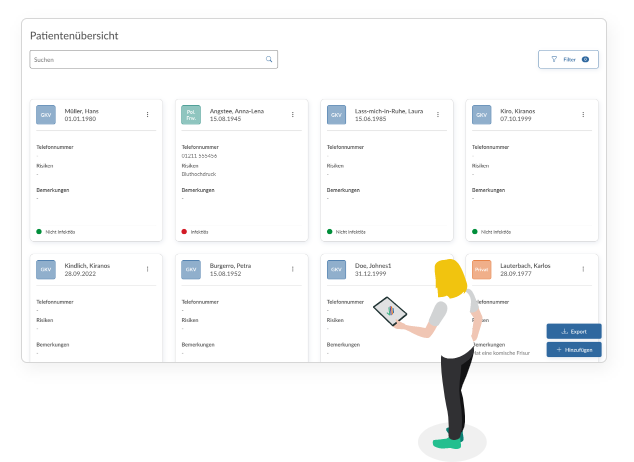Open the three-dot menu for Kindlich, Kiranos
The image size is (634, 462).
[147, 269]
